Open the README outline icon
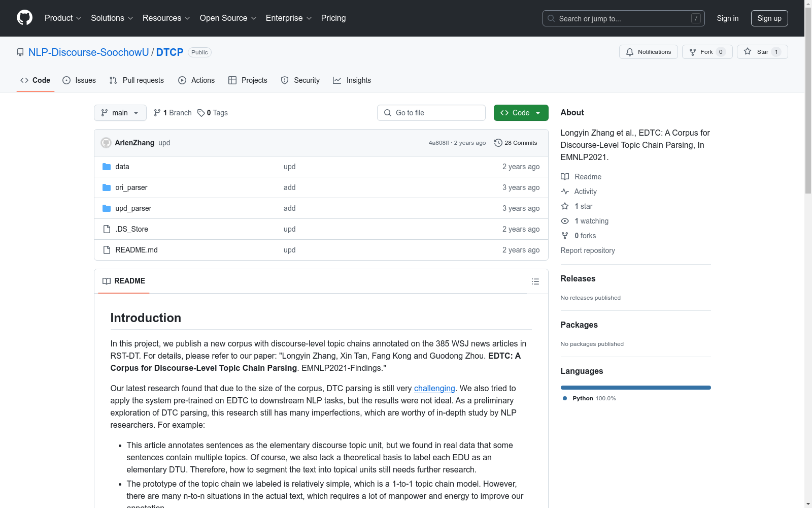Screen dimensions: 812x508 tap(535, 281)
